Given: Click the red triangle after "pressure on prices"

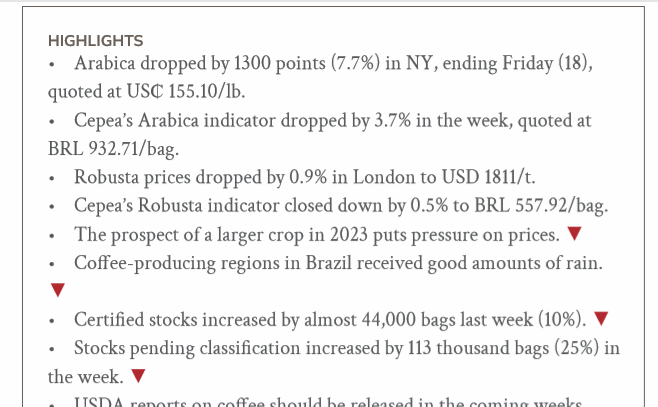Looking at the screenshot, I should pyautogui.click(x=573, y=235).
